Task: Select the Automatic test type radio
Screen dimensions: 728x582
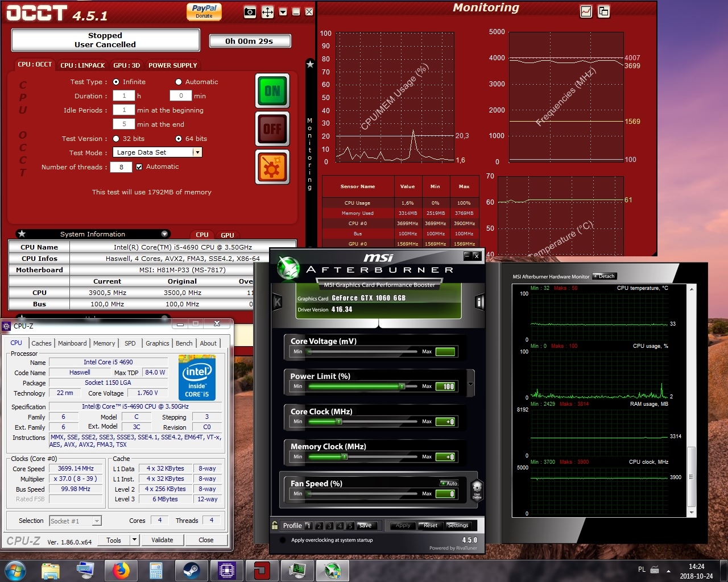Action: (x=179, y=82)
